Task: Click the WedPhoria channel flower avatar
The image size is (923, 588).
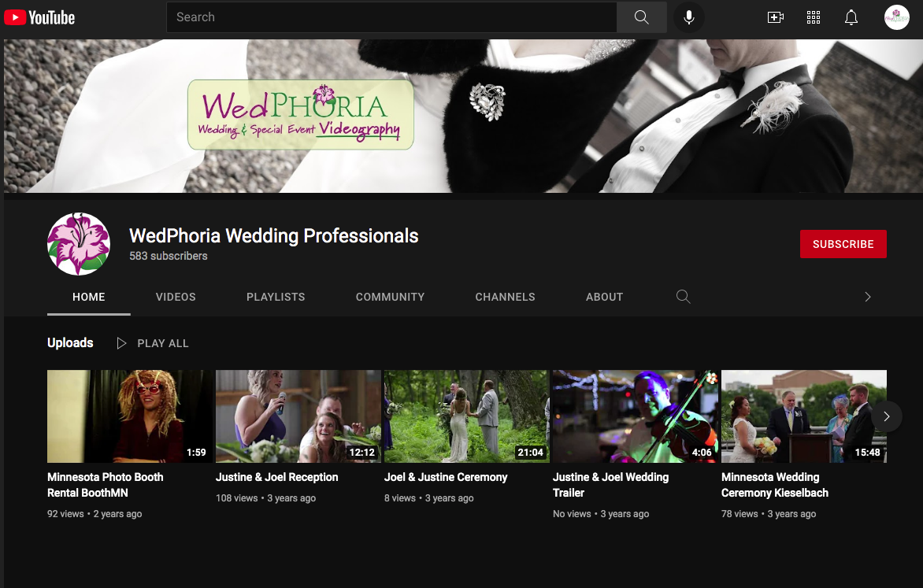Action: [79, 244]
